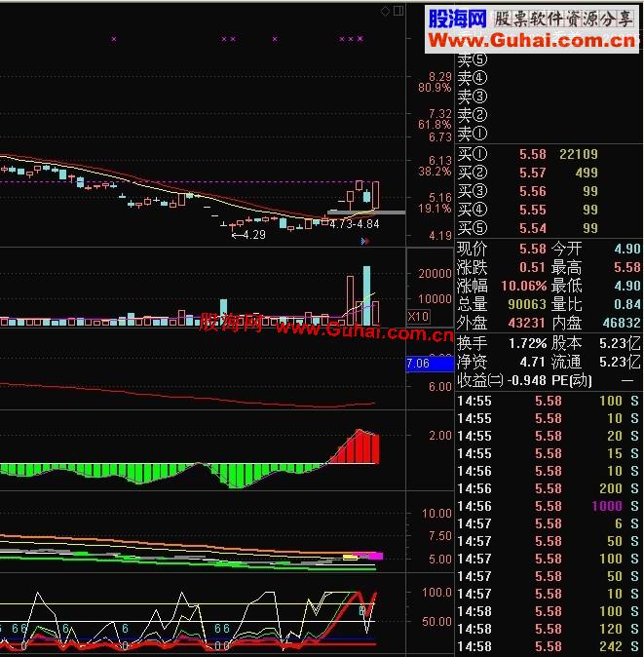This screenshot has width=644, height=657.
Task: Click the 净资 value 4.71
Action: [x=533, y=362]
